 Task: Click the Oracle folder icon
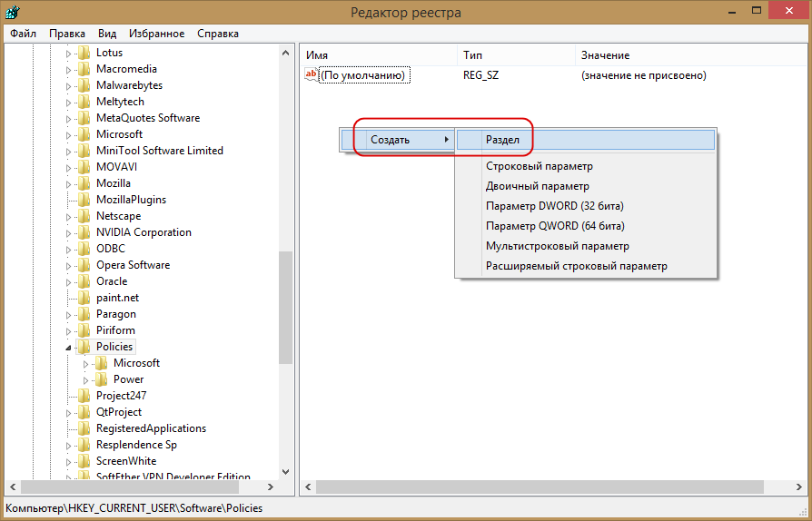(84, 281)
